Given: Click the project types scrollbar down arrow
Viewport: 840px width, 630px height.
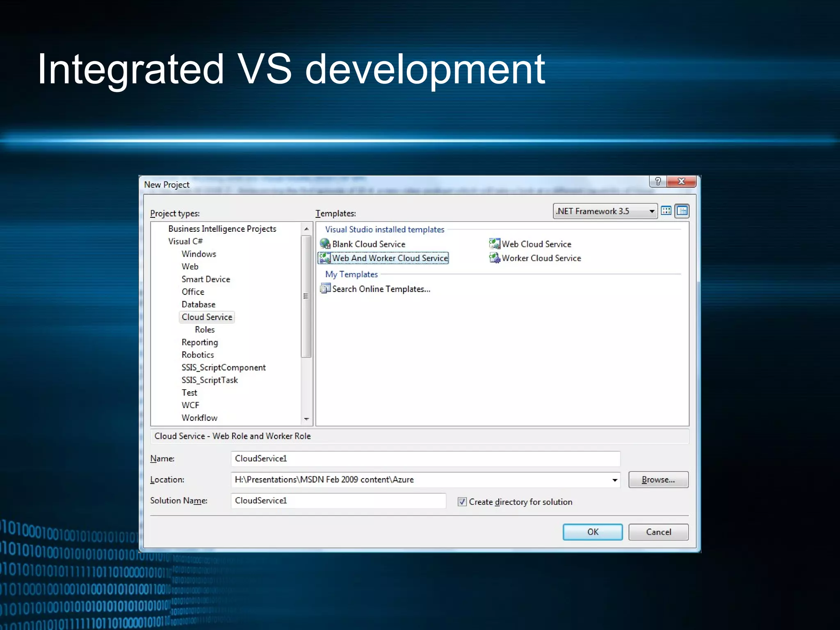Looking at the screenshot, I should tap(306, 419).
